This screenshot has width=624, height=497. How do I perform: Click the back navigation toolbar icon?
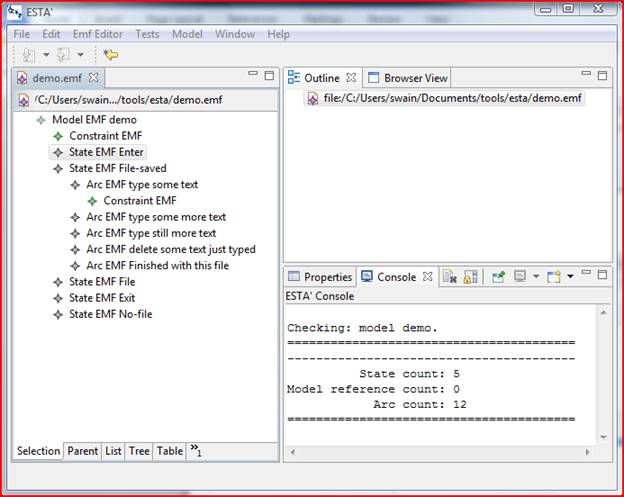pos(29,54)
